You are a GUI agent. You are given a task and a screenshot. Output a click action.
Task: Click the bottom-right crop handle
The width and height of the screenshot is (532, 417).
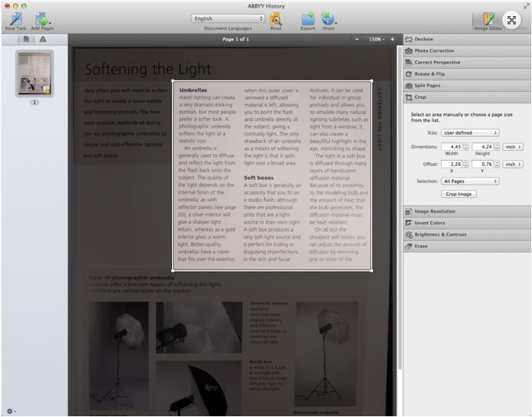[371, 270]
